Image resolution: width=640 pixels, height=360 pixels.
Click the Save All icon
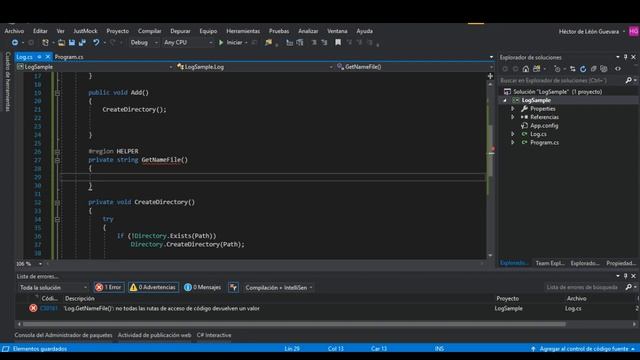click(x=82, y=42)
